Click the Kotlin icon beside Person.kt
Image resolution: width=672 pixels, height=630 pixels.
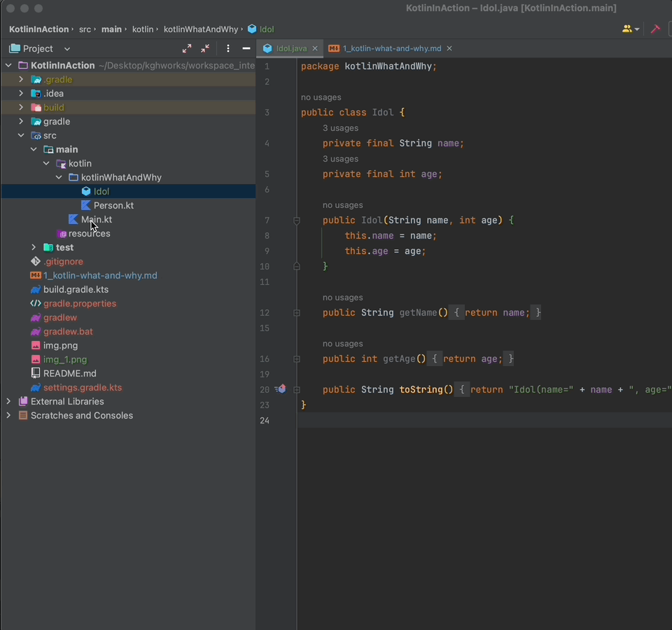pyautogui.click(x=86, y=205)
